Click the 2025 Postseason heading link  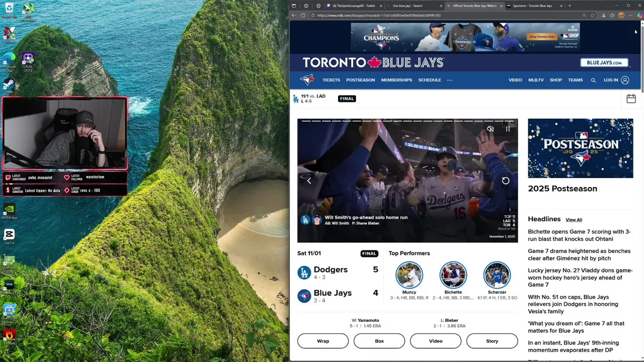[562, 189]
